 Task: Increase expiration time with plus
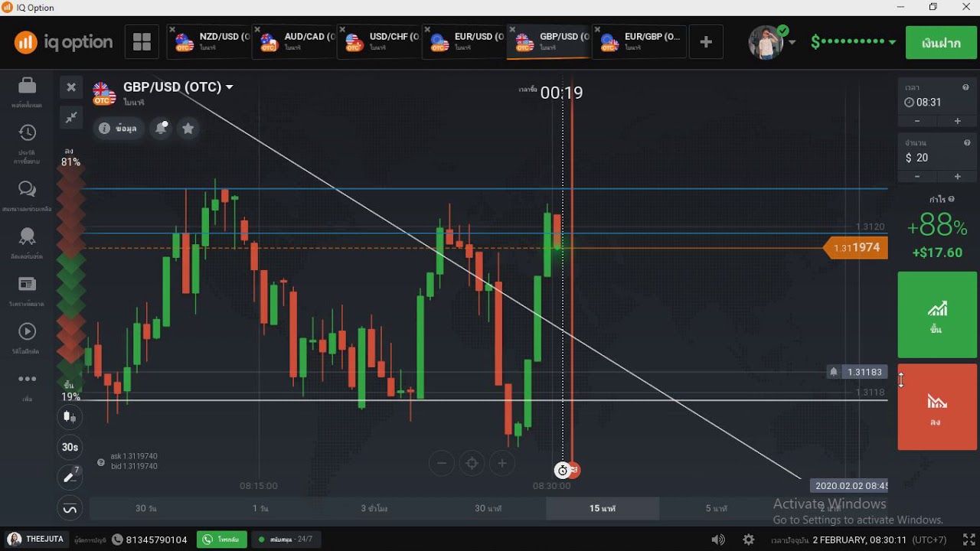956,122
